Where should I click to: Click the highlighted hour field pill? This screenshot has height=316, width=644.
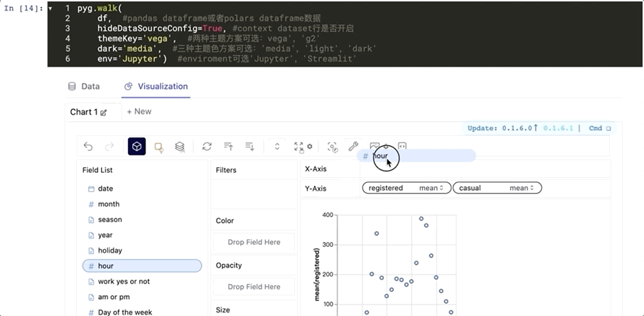click(x=142, y=265)
